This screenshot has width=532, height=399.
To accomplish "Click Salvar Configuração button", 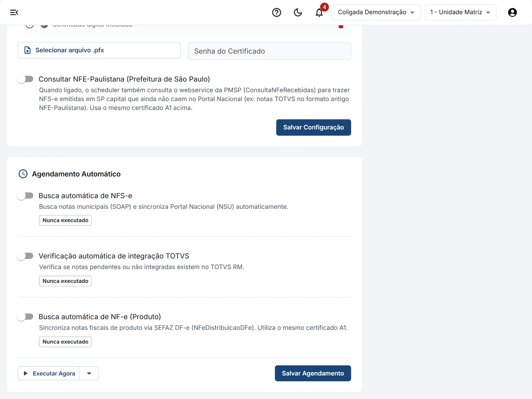I will (x=314, y=127).
